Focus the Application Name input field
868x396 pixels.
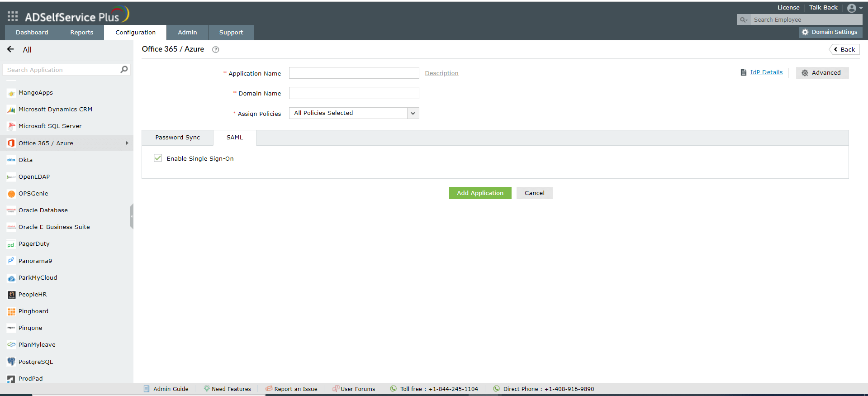coord(354,73)
